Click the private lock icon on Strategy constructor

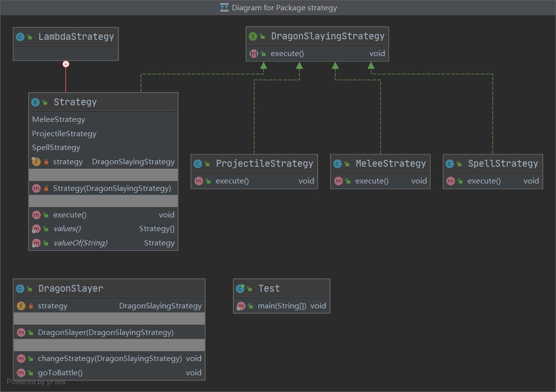point(46,188)
